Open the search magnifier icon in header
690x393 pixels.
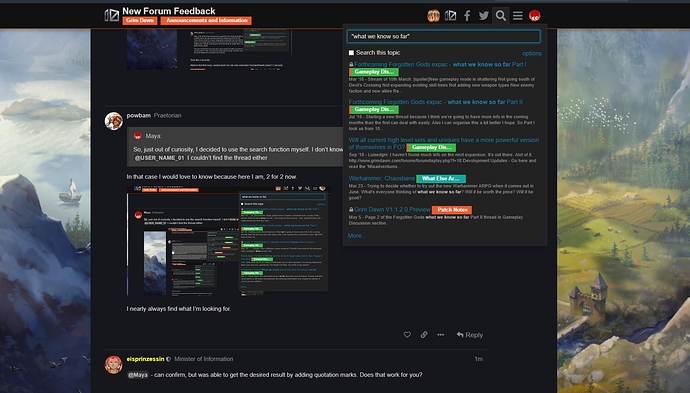(500, 16)
